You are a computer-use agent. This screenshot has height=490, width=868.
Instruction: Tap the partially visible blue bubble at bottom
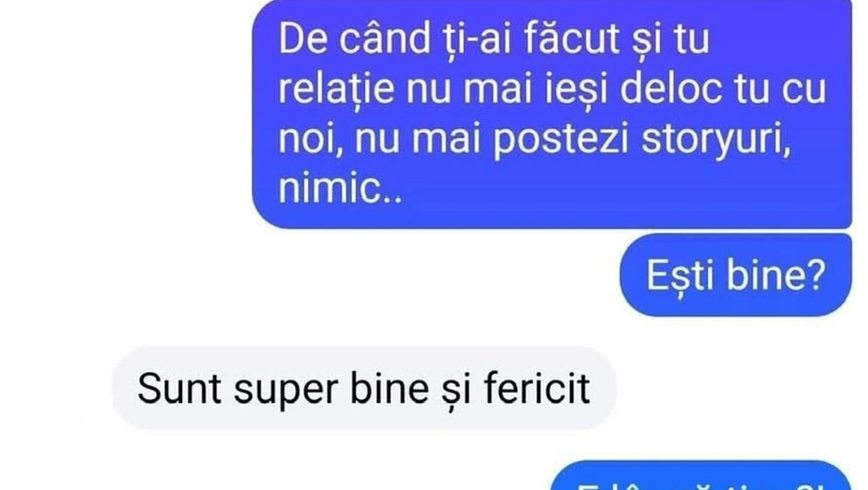click(704, 476)
